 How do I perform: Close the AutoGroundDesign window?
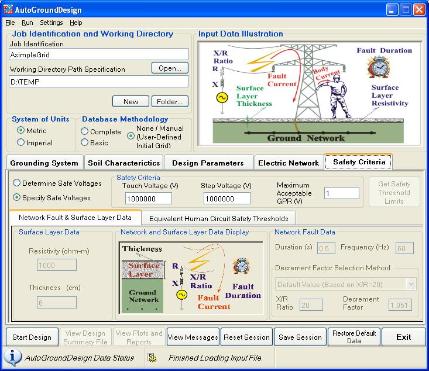[419, 10]
